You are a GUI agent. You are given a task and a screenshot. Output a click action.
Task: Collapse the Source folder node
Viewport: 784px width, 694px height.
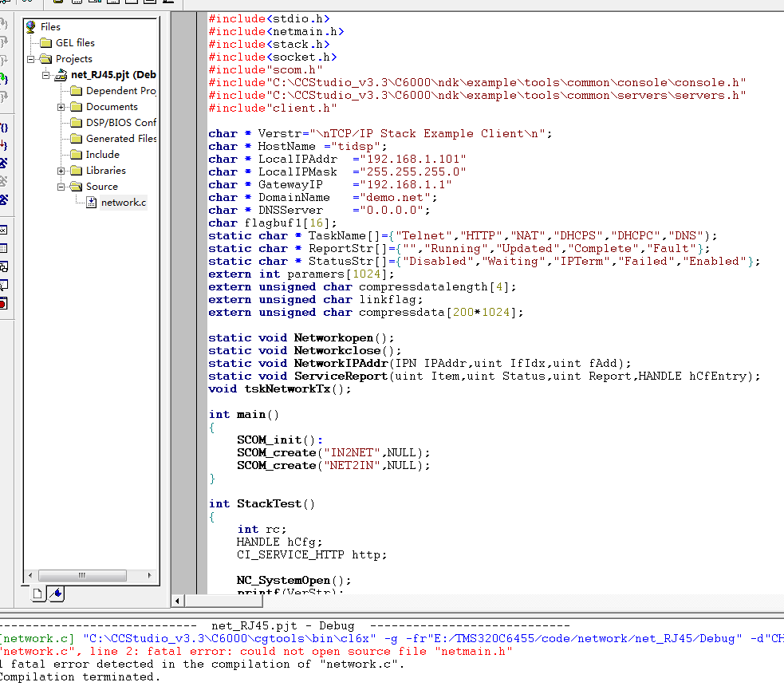[61, 187]
